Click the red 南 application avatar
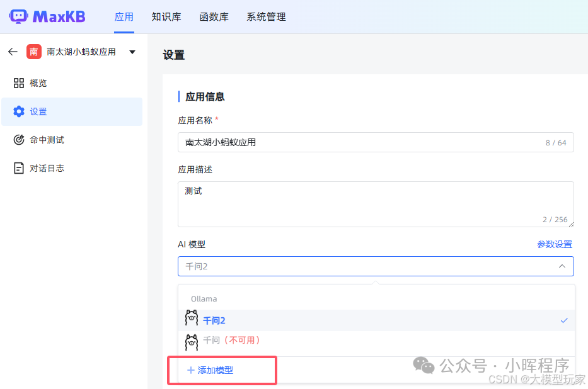This screenshot has height=389, width=588. click(34, 52)
